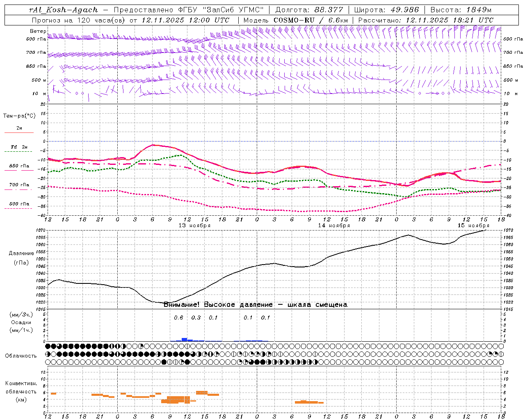525x420 pixels.
Task: Click the dotted line sample under 500 гПа legend
Action: point(18,208)
